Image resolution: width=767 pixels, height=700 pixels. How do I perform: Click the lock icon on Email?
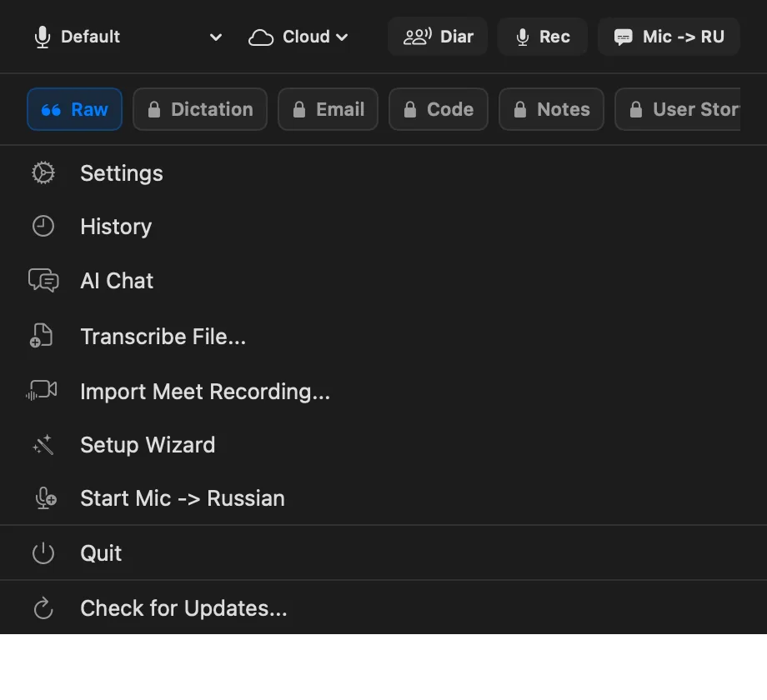[x=298, y=109]
